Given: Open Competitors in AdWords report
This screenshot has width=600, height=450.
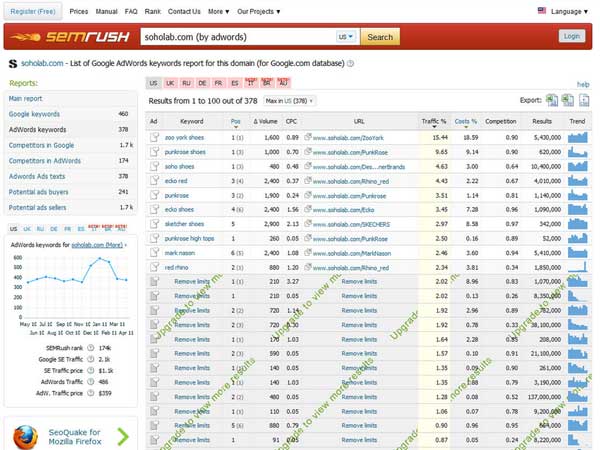Looking at the screenshot, I should 44,161.
